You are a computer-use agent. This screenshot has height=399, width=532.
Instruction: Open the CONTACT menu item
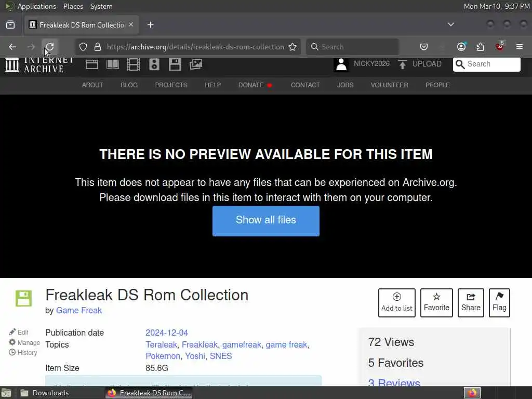[305, 85]
